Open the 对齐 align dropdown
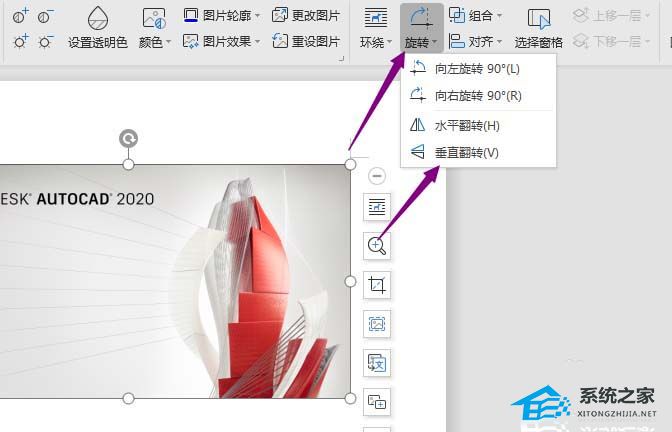The width and height of the screenshot is (672, 432). click(x=475, y=41)
